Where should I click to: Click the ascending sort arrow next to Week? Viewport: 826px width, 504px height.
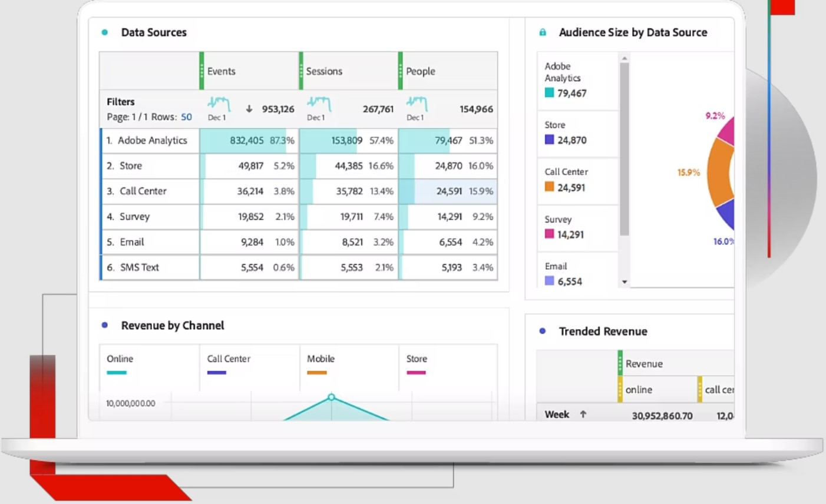(583, 415)
